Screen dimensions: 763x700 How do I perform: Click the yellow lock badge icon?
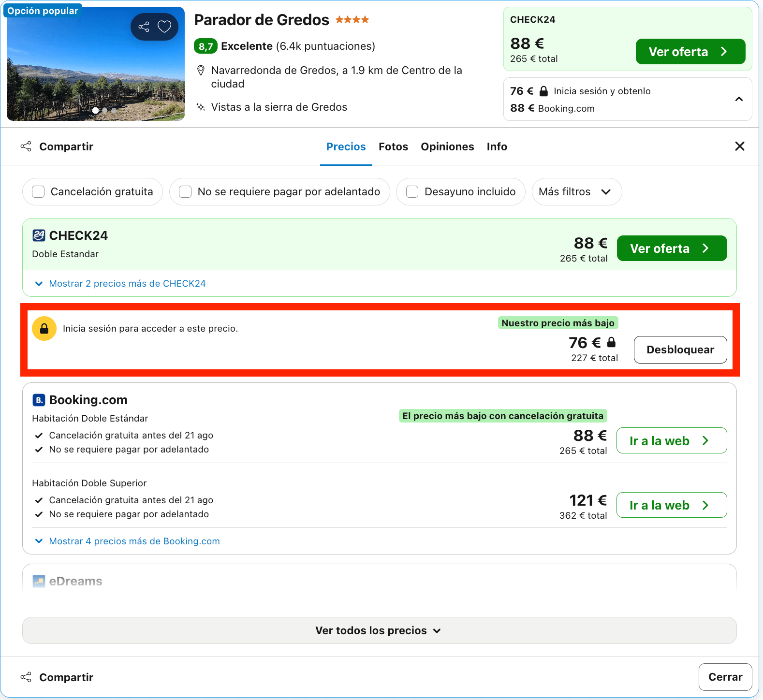pyautogui.click(x=44, y=329)
